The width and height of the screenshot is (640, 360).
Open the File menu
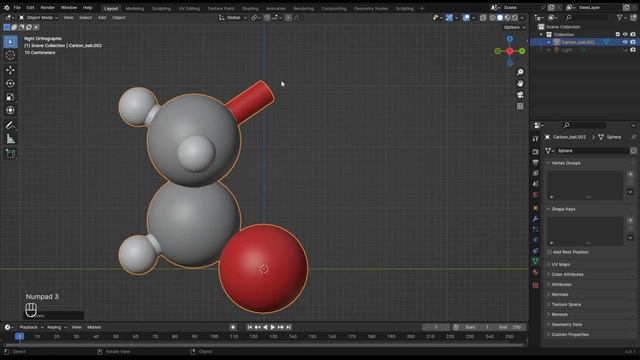tap(17, 7)
